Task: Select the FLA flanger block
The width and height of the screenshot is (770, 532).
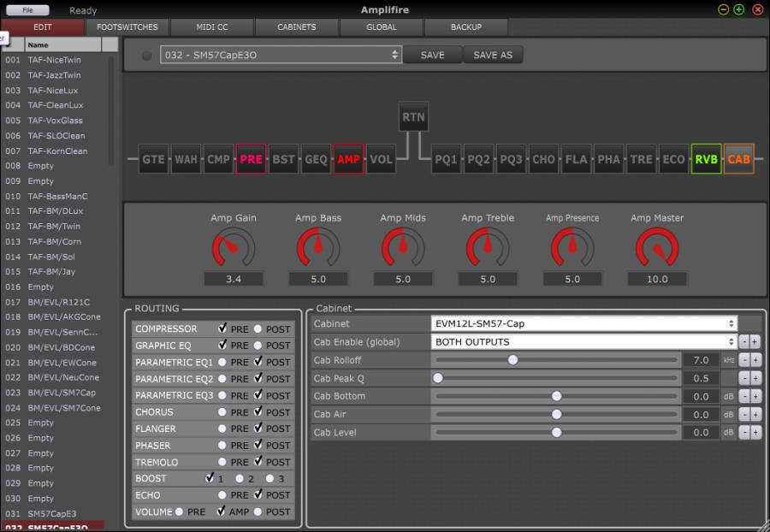Action: pos(576,159)
